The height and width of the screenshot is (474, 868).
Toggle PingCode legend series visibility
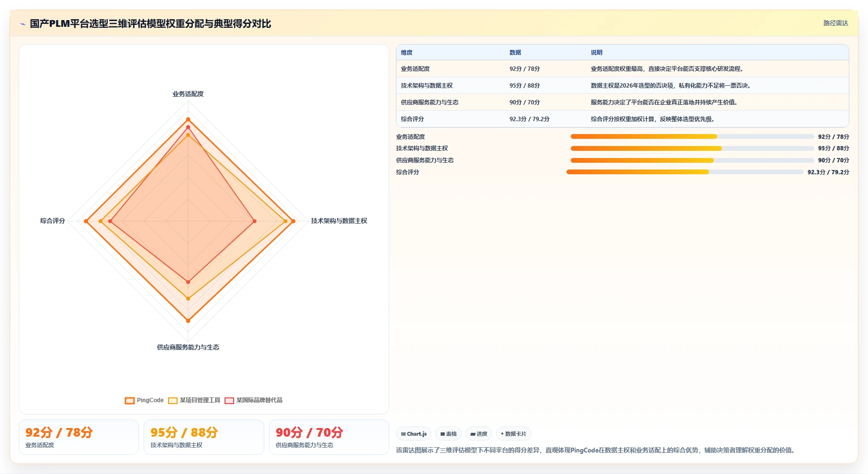(x=144, y=400)
